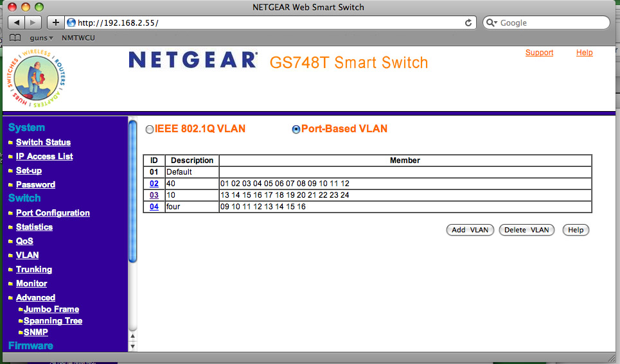Click folder icon beside Spanning Tree

pyautogui.click(x=21, y=321)
